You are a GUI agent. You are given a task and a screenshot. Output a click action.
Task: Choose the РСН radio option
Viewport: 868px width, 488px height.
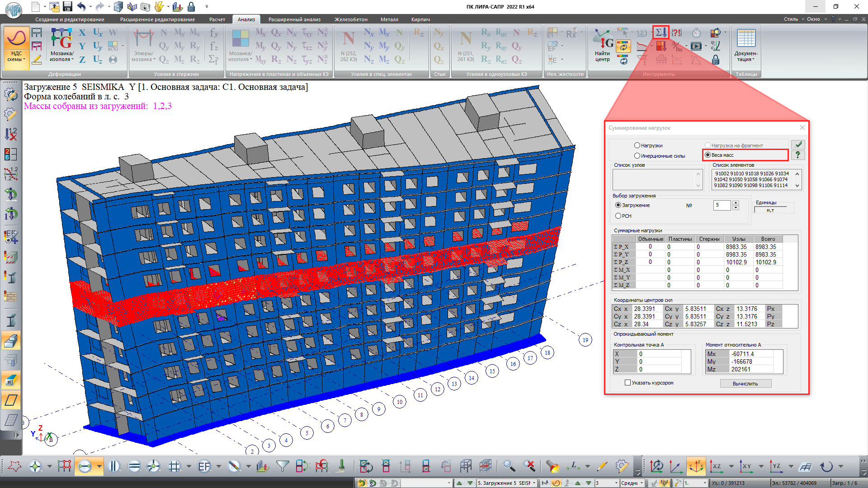[x=618, y=216]
